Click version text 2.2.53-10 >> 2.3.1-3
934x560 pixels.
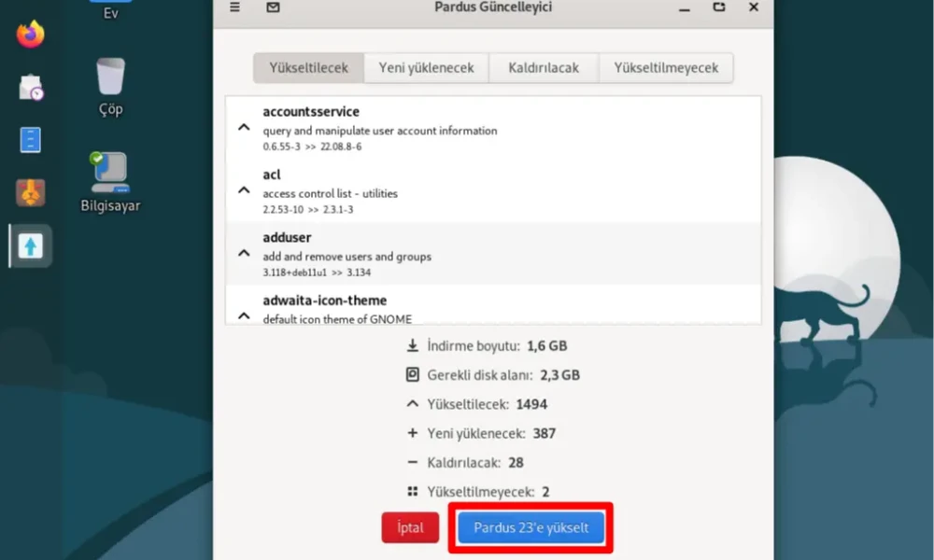click(x=308, y=209)
